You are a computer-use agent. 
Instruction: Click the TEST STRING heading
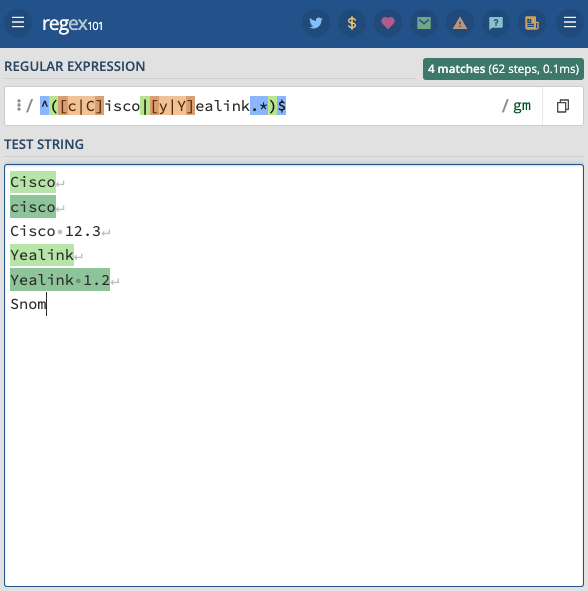(44, 144)
